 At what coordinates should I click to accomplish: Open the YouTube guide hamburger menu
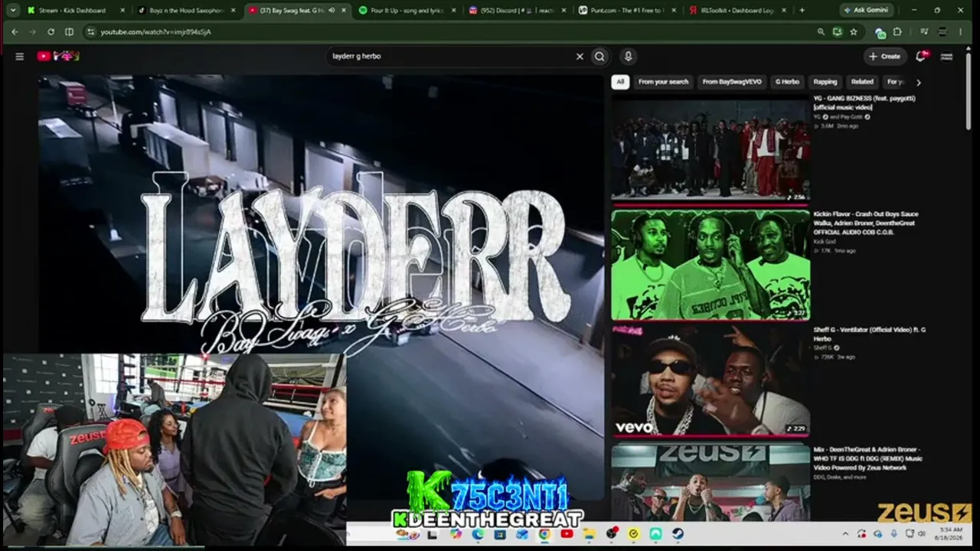pyautogui.click(x=19, y=56)
